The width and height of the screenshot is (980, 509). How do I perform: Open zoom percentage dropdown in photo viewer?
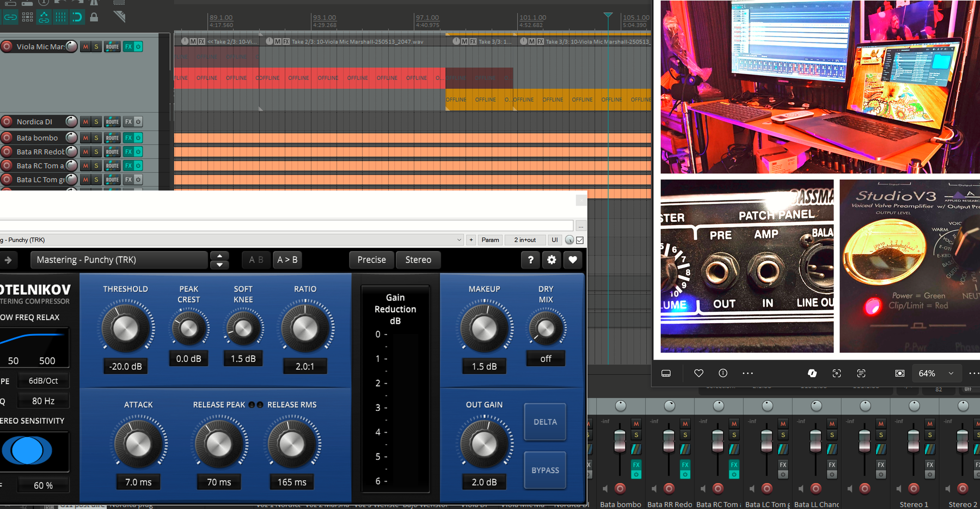pos(951,373)
